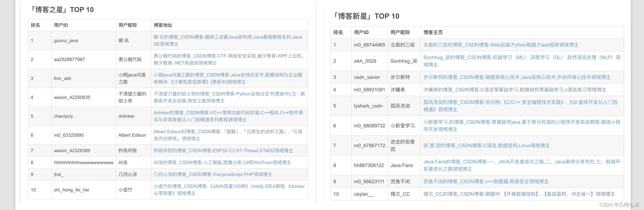Open the 步尔斯特的博客 微服务 link

point(517,77)
